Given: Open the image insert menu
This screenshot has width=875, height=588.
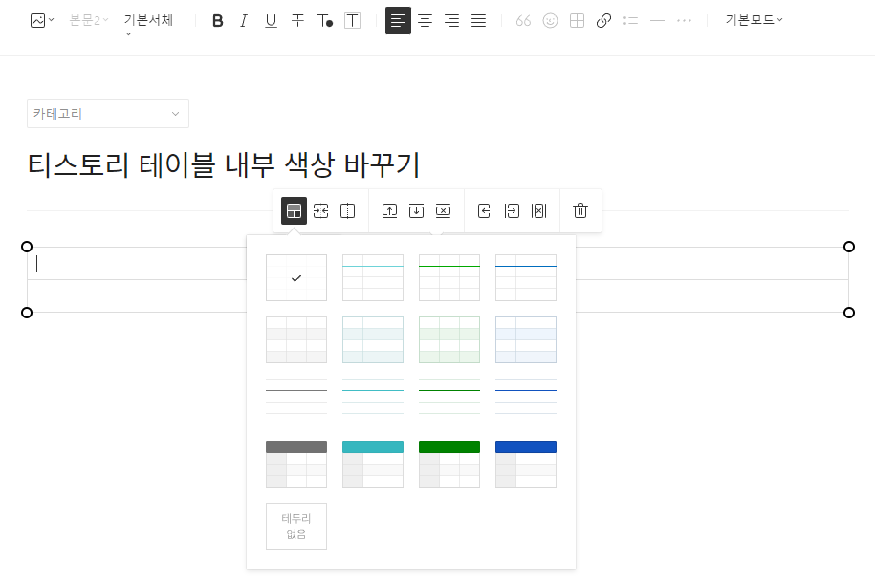Looking at the screenshot, I should point(41,21).
